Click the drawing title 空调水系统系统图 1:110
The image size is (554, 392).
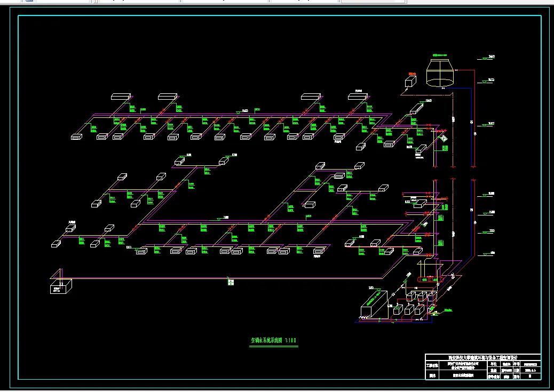point(274,340)
